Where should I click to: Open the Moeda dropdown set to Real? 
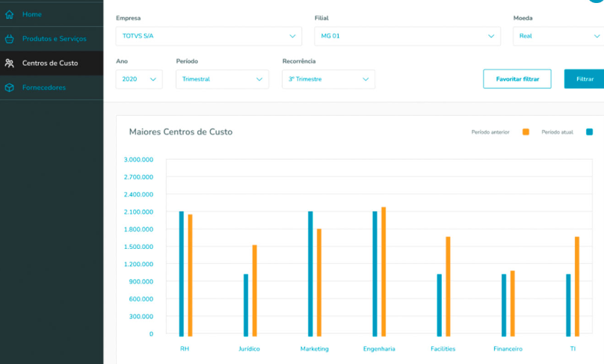click(x=558, y=36)
